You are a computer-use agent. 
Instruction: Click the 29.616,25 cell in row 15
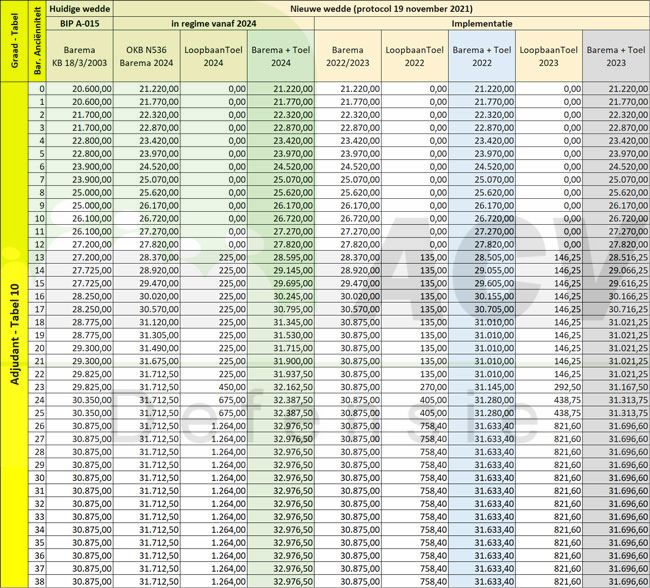616,283
